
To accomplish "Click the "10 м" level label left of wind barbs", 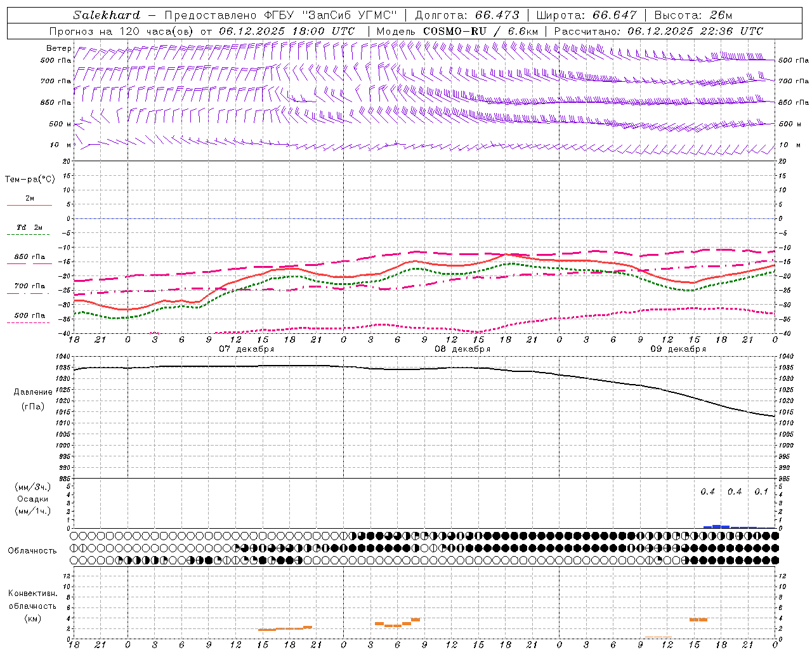I will [60, 145].
